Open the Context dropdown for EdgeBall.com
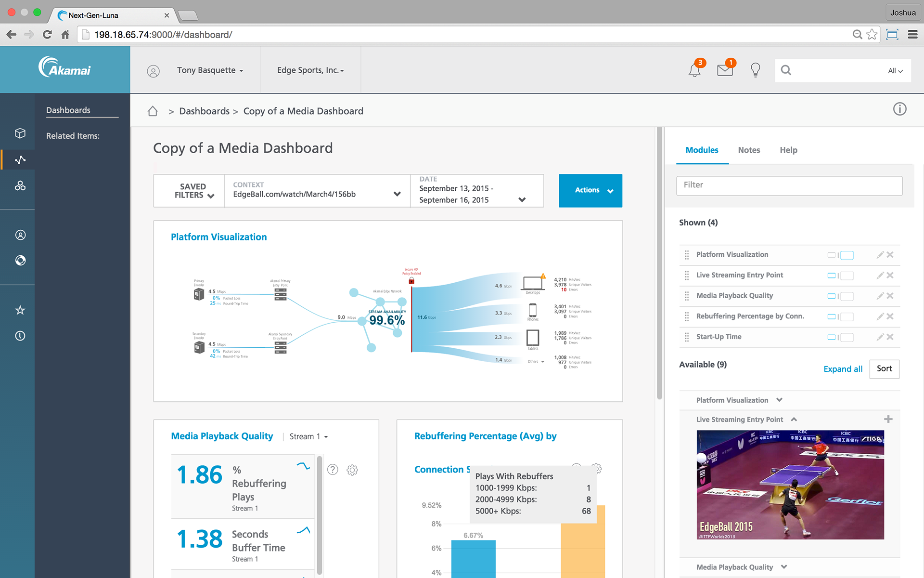 click(x=317, y=191)
